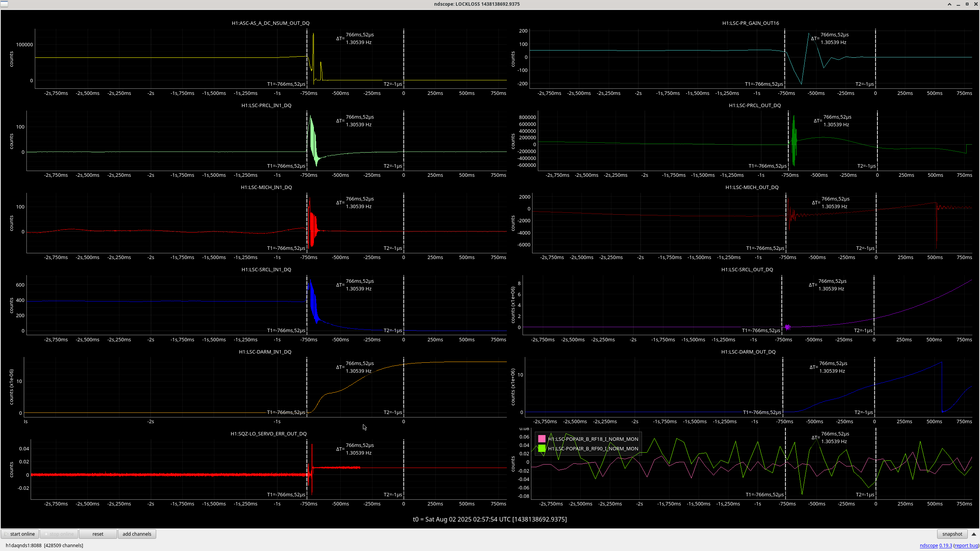Click the -2s x-axis tick of DARM_IN1 plot
The height and width of the screenshot is (551, 980).
(x=151, y=421)
